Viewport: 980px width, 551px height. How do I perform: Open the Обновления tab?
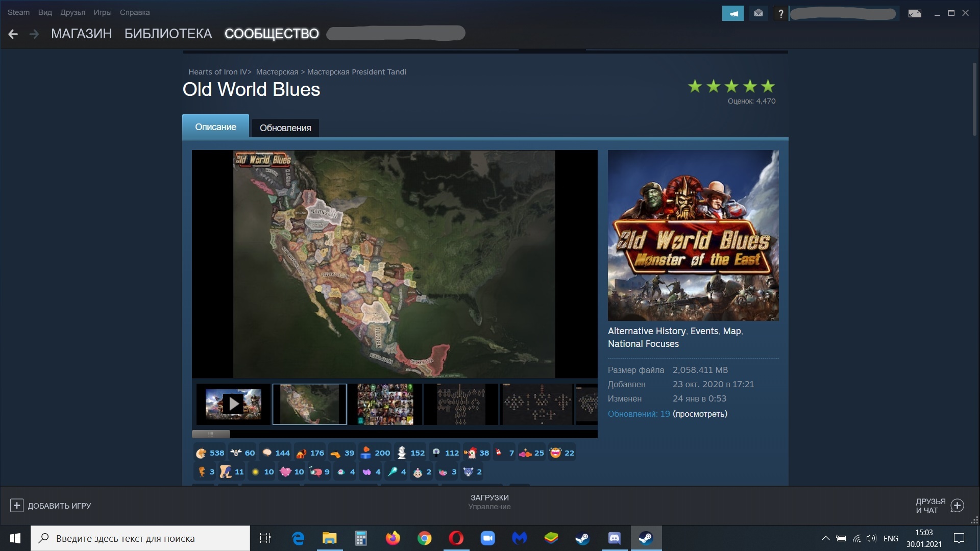tap(285, 128)
